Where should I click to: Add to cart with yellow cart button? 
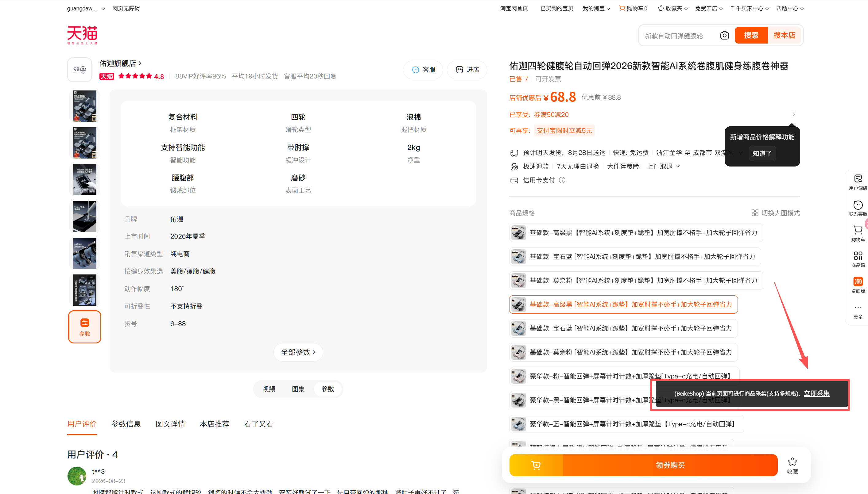[x=536, y=465]
